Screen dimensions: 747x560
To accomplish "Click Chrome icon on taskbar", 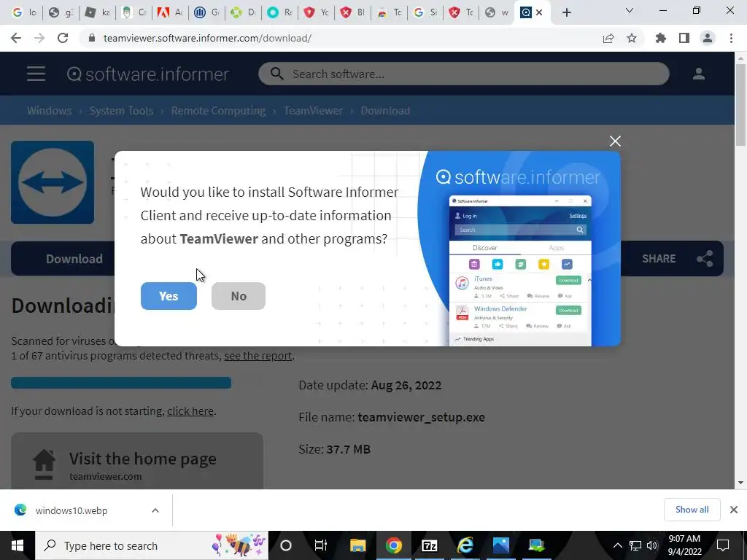I will click(393, 545).
